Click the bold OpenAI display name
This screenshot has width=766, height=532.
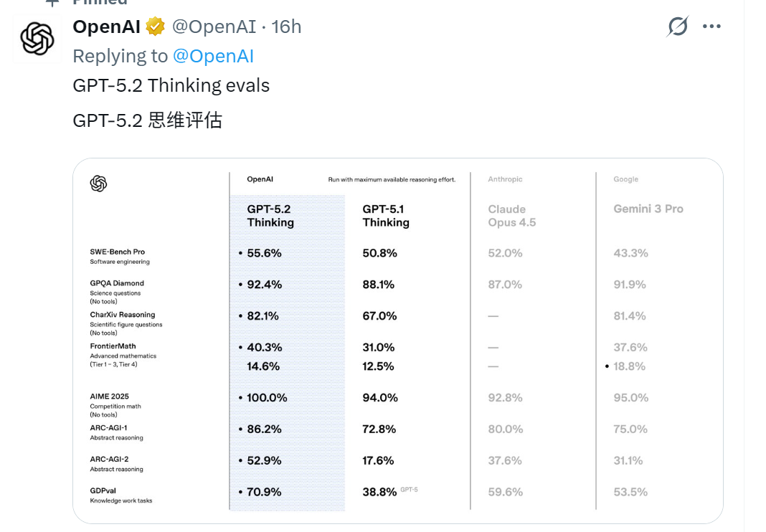point(105,27)
